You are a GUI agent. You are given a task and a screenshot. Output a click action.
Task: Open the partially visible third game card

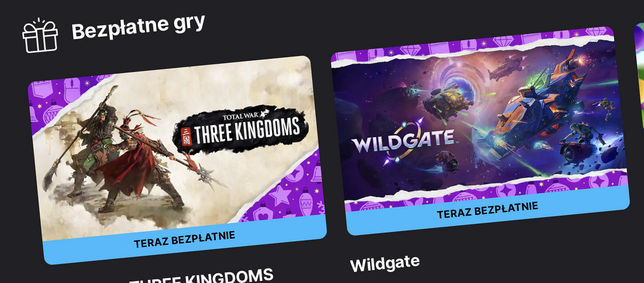tap(639, 77)
